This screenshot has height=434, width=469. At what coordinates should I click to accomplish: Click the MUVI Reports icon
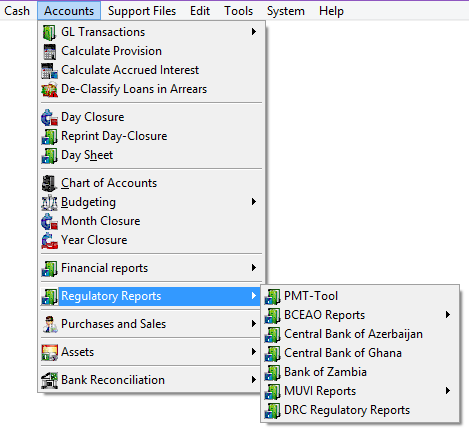click(272, 391)
